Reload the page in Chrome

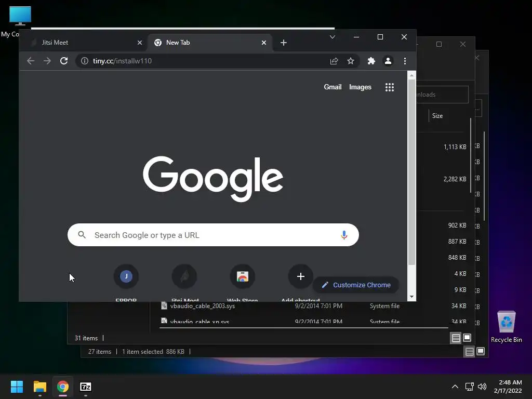coord(64,61)
